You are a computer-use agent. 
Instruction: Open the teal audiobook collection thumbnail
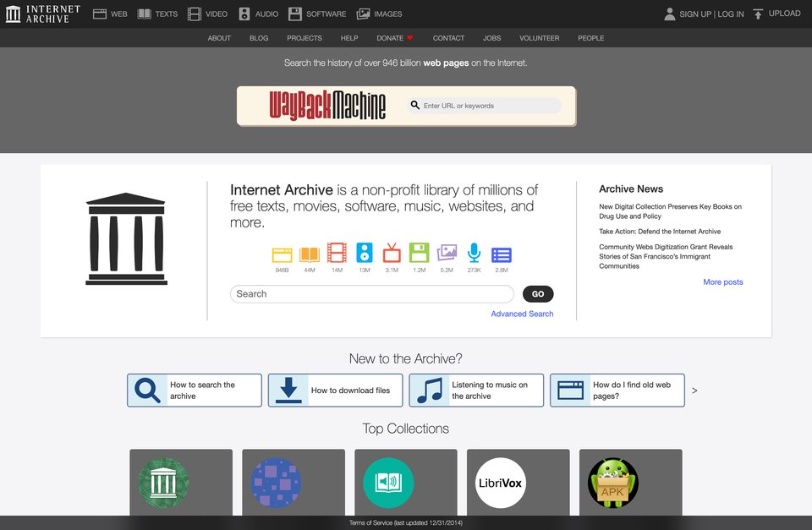coord(388,483)
